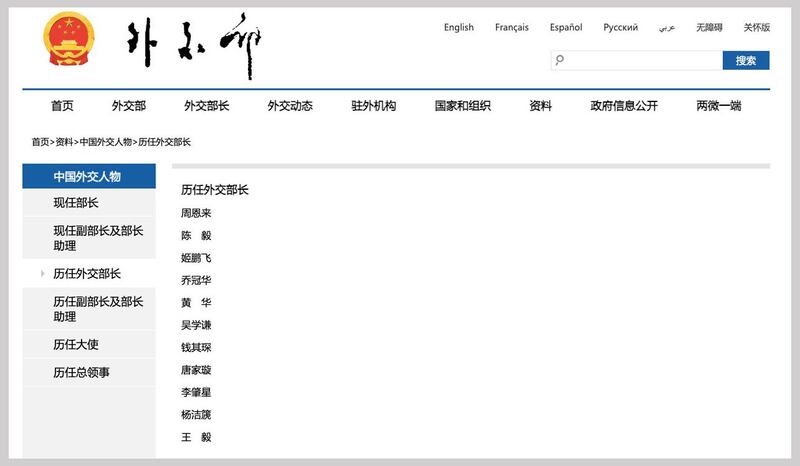Open 钱其琛 in minister list
Screen dimensions: 800x466
[x=196, y=348]
